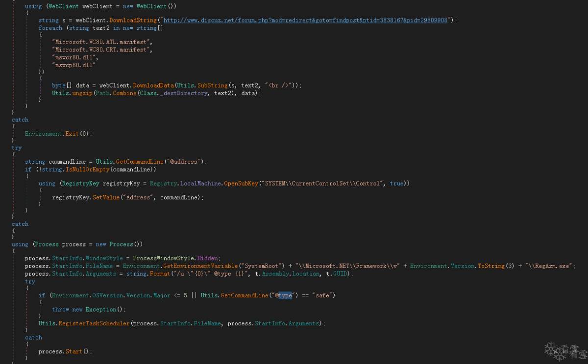This screenshot has height=364, width=588.
Task: Select the "Address" string in SetValue
Action: pos(139,197)
